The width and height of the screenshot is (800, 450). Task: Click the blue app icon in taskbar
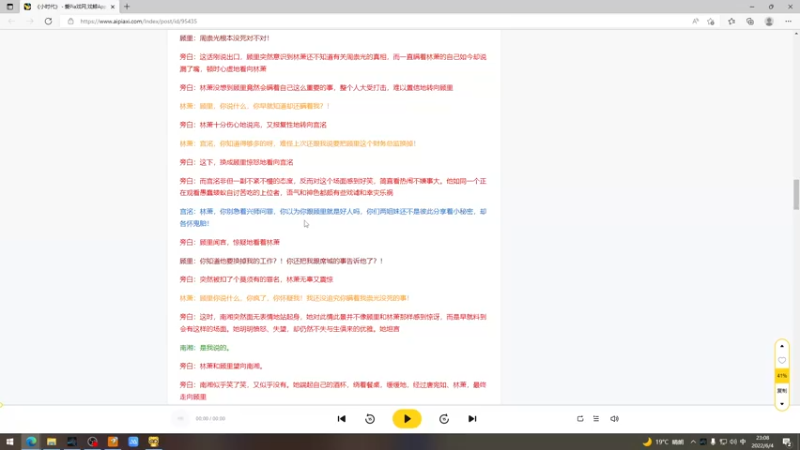click(x=133, y=442)
